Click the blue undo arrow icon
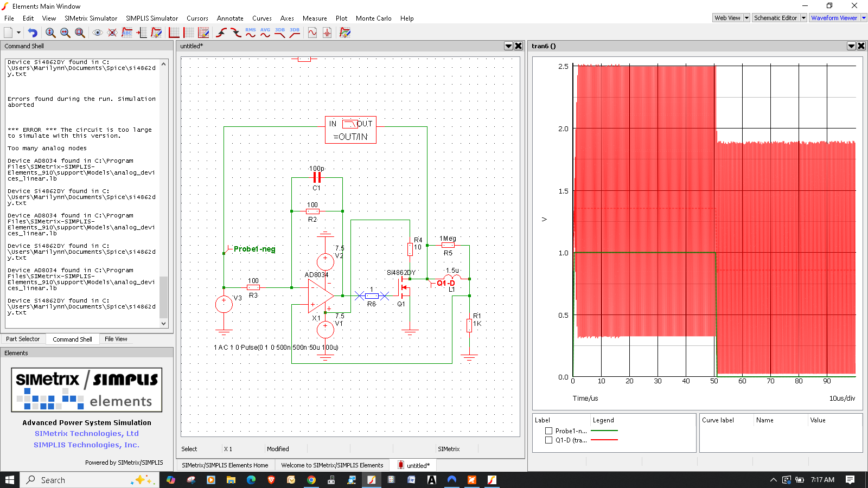Viewport: 868px width, 488px height. pyautogui.click(x=33, y=33)
